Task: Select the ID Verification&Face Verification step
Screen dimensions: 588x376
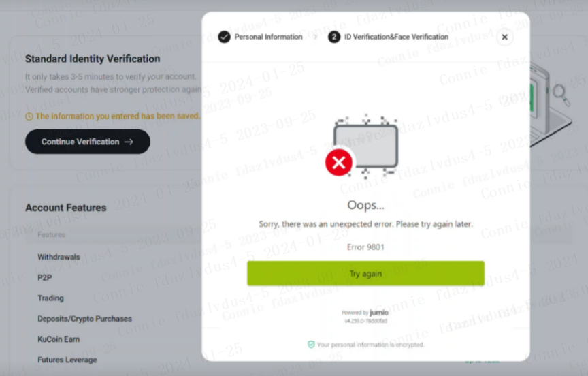Action: 397,37
